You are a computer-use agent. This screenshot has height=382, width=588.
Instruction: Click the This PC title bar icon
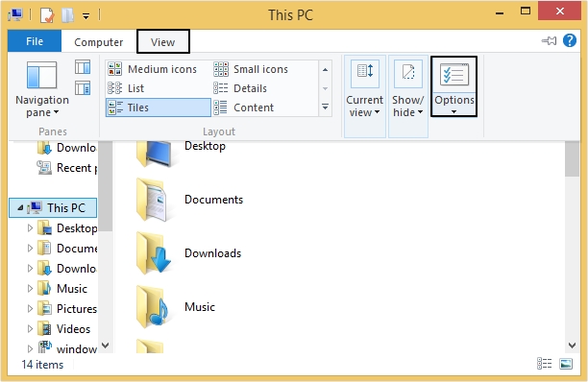15,15
